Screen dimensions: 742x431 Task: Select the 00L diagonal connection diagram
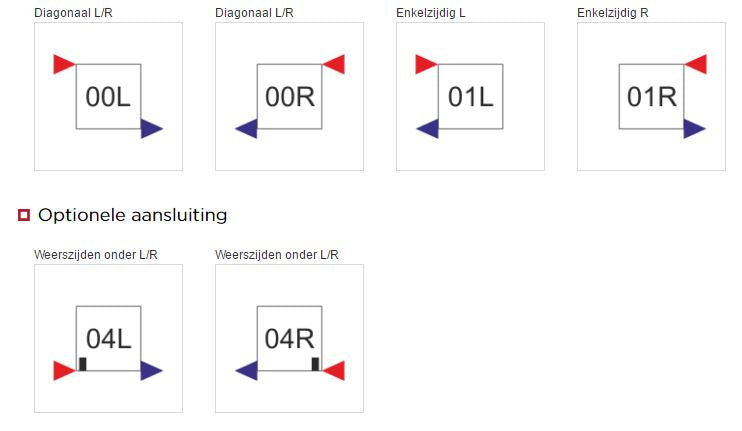[108, 97]
